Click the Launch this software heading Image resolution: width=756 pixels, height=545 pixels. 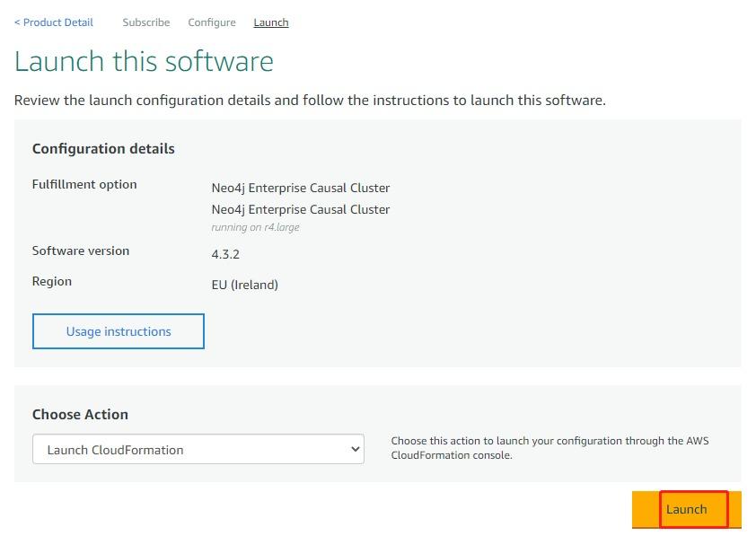click(x=145, y=61)
